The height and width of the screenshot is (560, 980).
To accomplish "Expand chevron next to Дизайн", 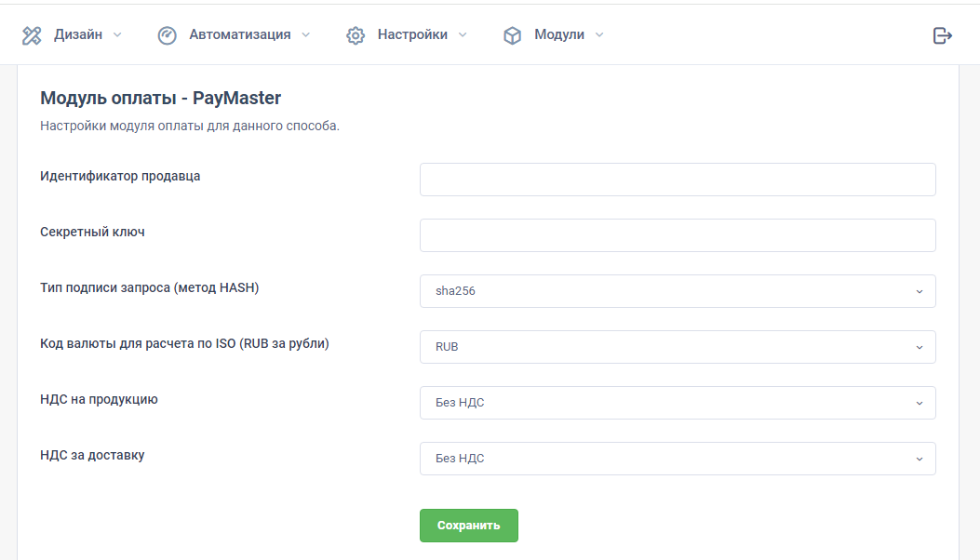I will [117, 35].
